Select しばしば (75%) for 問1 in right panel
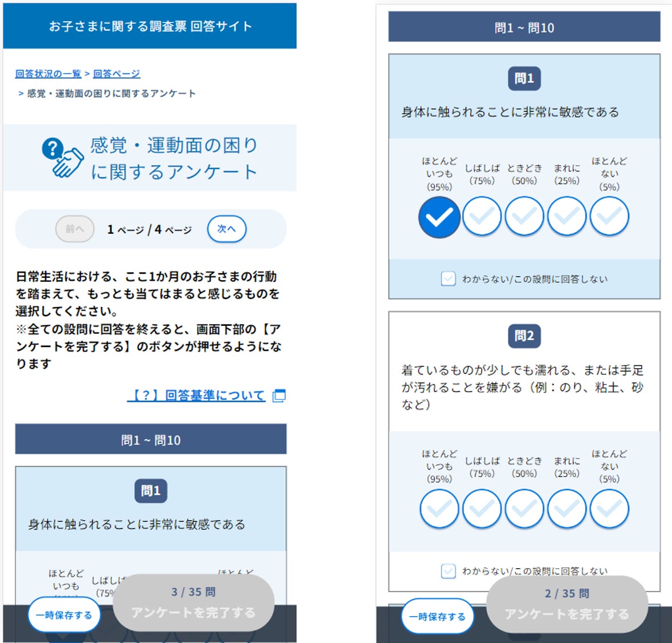The width and height of the screenshot is (672, 643). click(482, 217)
